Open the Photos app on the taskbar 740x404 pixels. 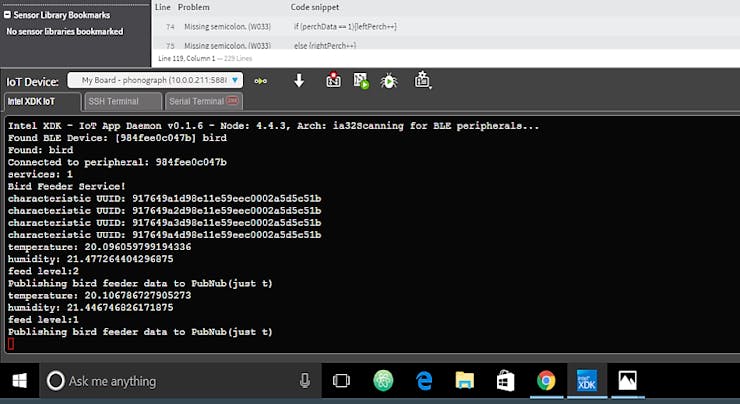point(627,380)
